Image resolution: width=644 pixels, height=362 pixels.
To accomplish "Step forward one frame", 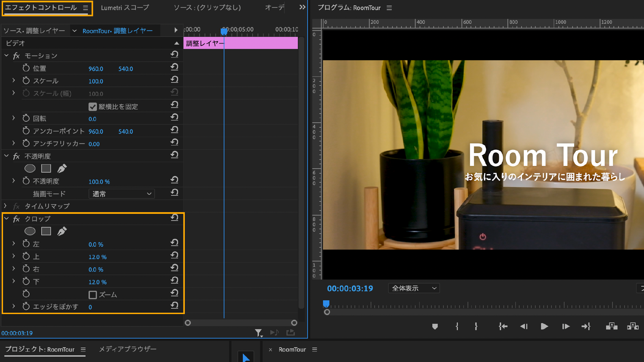I will coord(566,326).
